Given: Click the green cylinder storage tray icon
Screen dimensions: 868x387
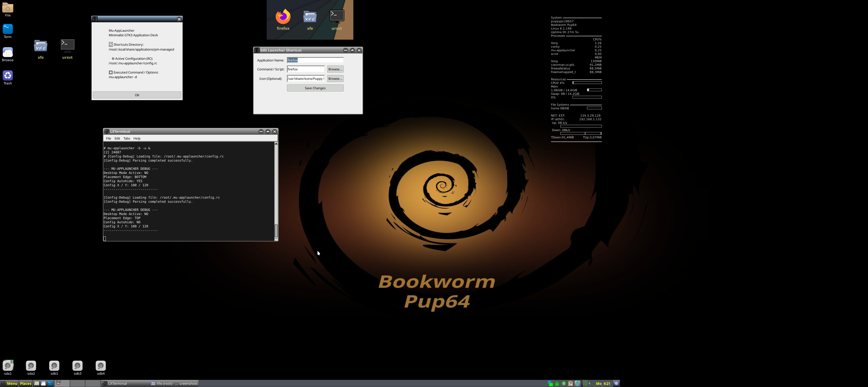Looking at the screenshot, I should [557, 383].
